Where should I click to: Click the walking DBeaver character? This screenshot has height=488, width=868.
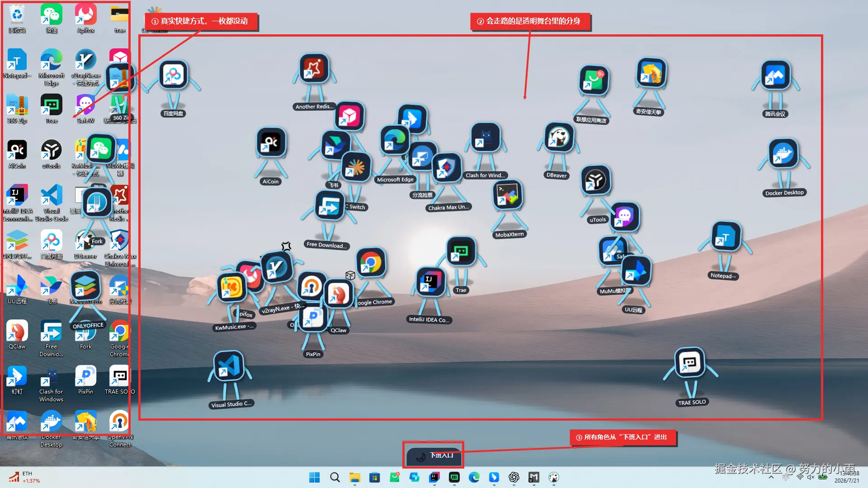point(559,137)
